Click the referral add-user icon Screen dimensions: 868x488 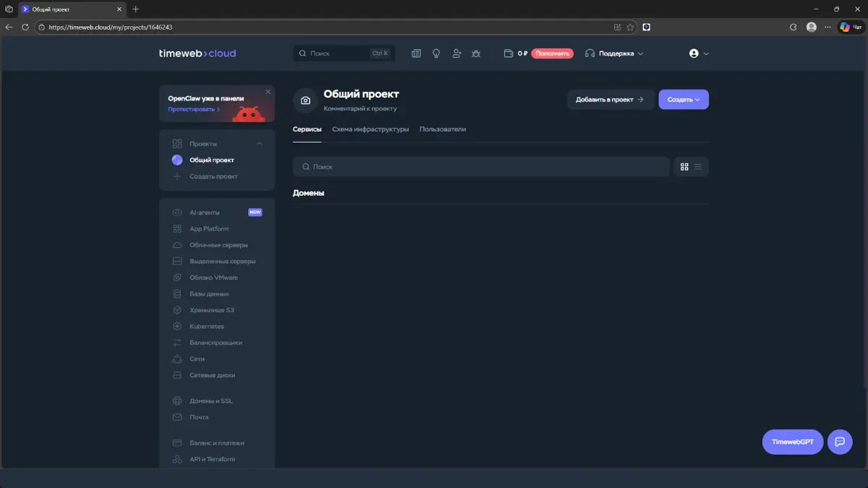click(x=456, y=53)
